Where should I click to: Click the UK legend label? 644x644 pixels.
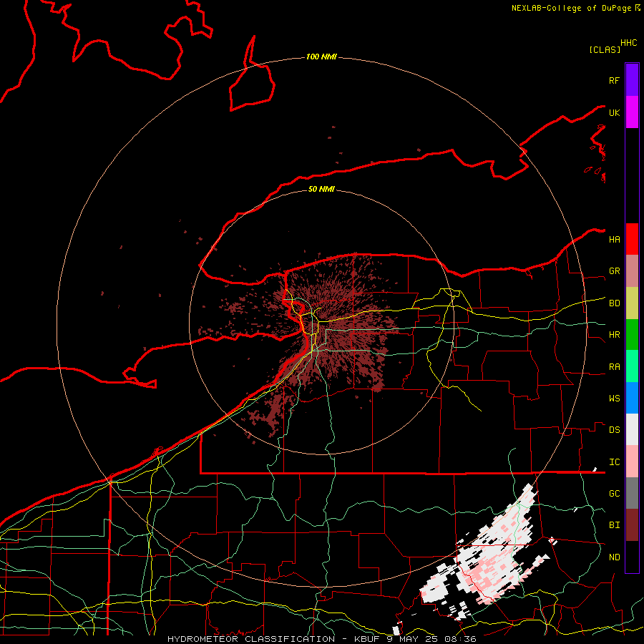615,112
